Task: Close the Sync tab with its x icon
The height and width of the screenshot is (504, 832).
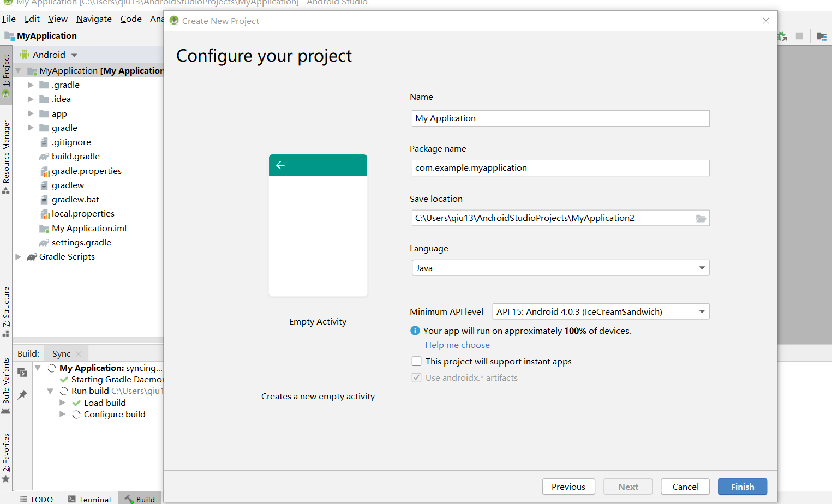Action: pos(79,354)
